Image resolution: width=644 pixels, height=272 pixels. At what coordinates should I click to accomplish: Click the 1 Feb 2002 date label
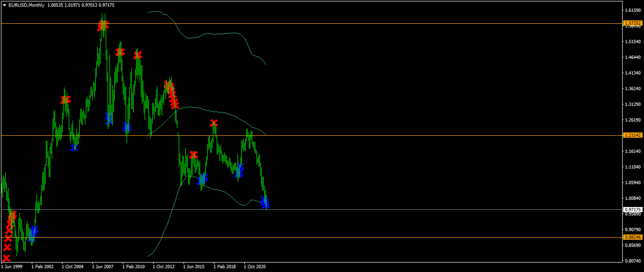(x=42, y=267)
